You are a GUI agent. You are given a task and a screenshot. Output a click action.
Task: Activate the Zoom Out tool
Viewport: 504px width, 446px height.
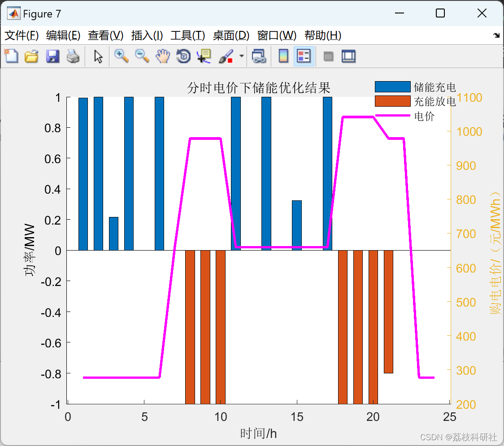(142, 56)
